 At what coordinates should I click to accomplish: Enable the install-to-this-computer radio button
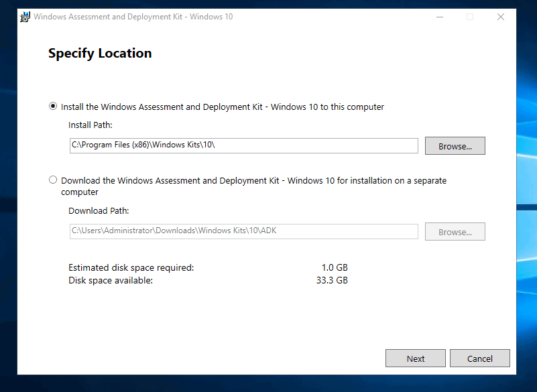click(x=52, y=106)
